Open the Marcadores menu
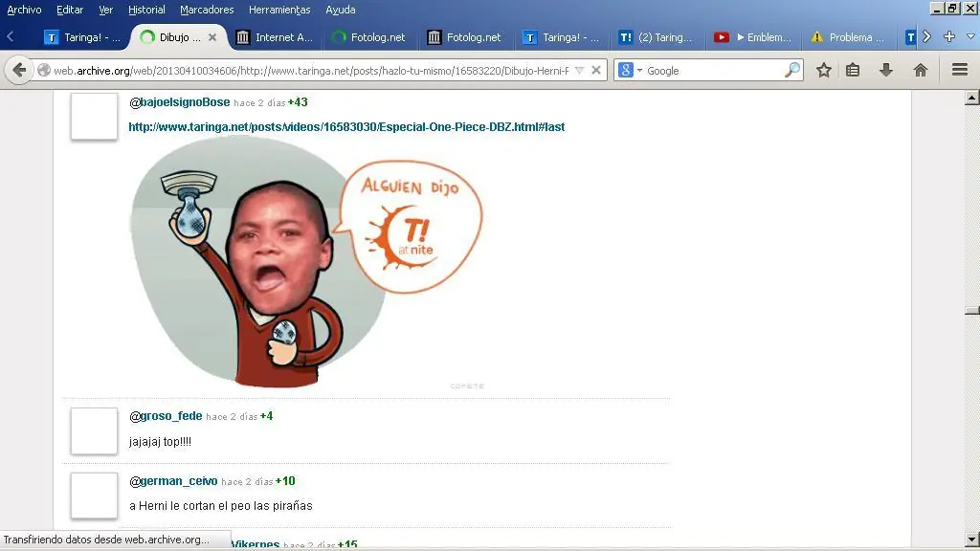980x551 pixels. point(207,10)
